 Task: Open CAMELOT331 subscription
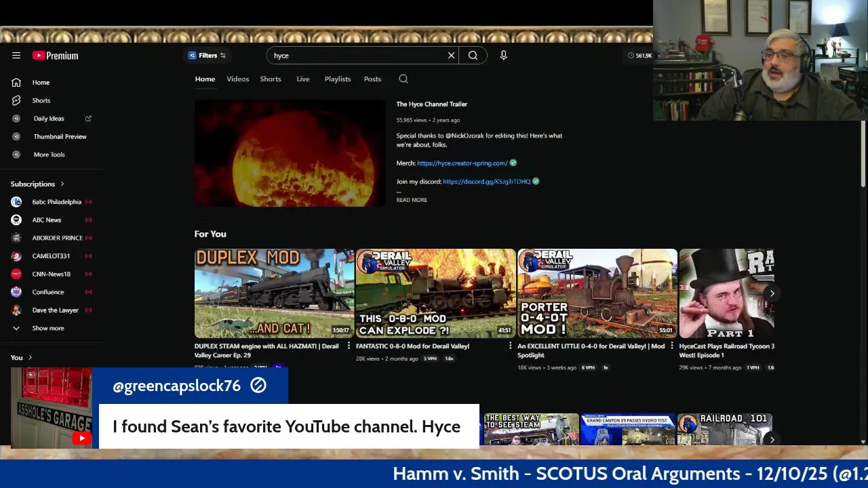point(52,256)
